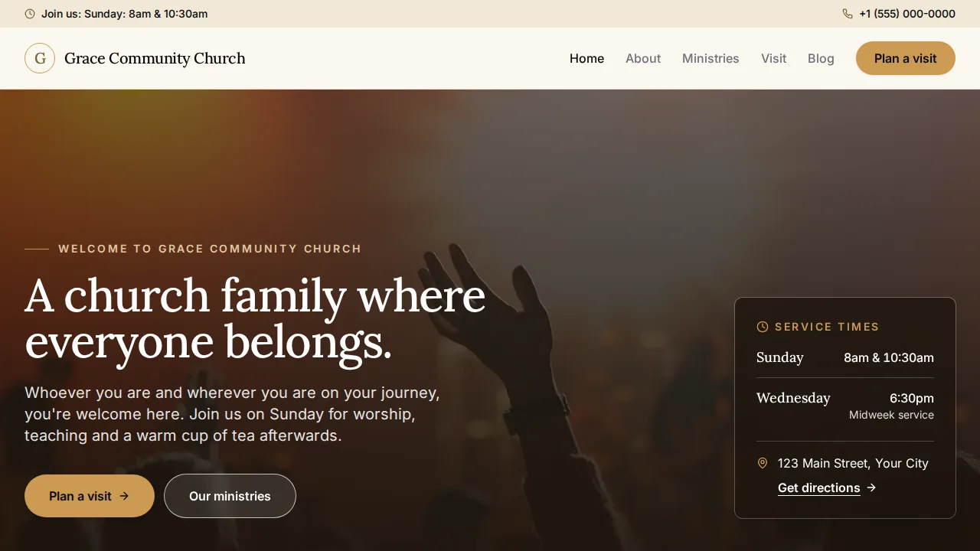Click the arrow icon after Get directions
980x551 pixels.
pyautogui.click(x=871, y=487)
